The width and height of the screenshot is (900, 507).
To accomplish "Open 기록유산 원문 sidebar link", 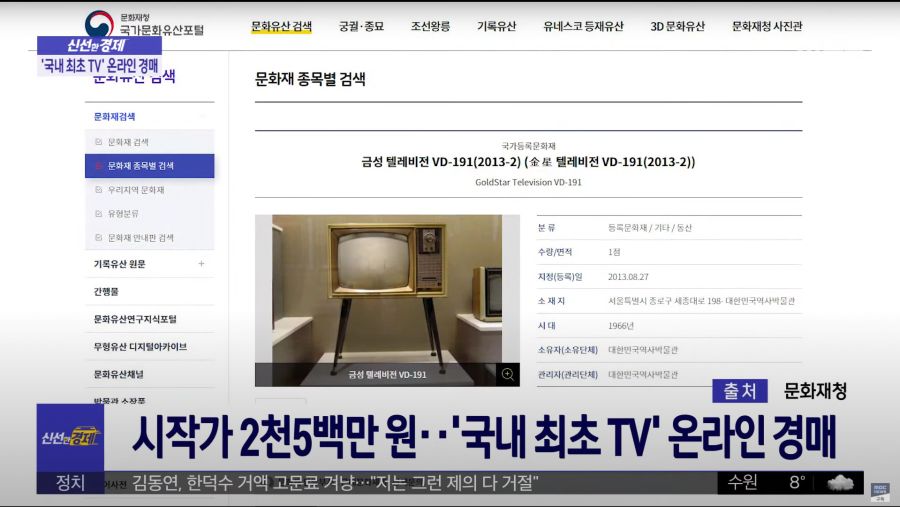I will 119,264.
